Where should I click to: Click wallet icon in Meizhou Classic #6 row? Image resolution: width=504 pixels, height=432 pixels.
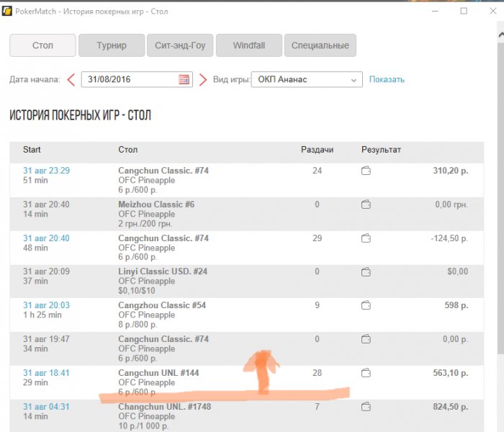tap(366, 204)
